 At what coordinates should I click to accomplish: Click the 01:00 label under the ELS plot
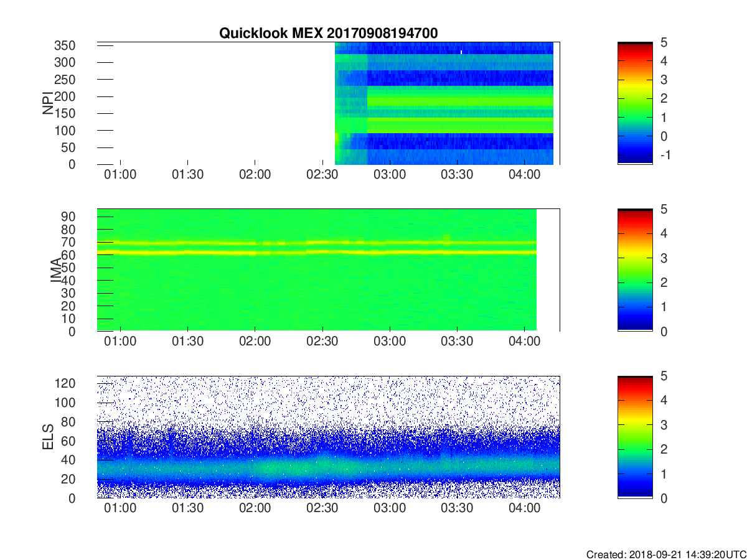coord(120,508)
